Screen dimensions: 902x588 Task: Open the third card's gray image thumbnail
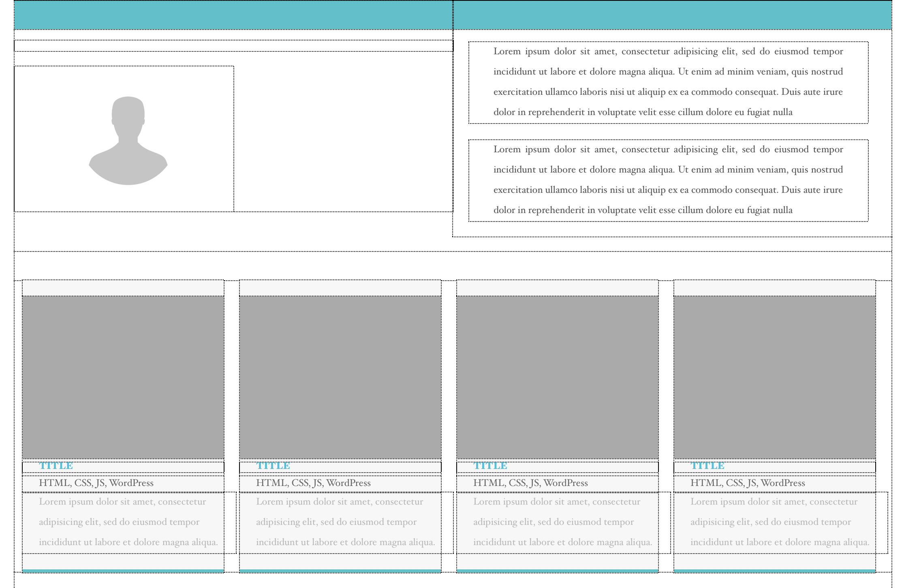[558, 377]
